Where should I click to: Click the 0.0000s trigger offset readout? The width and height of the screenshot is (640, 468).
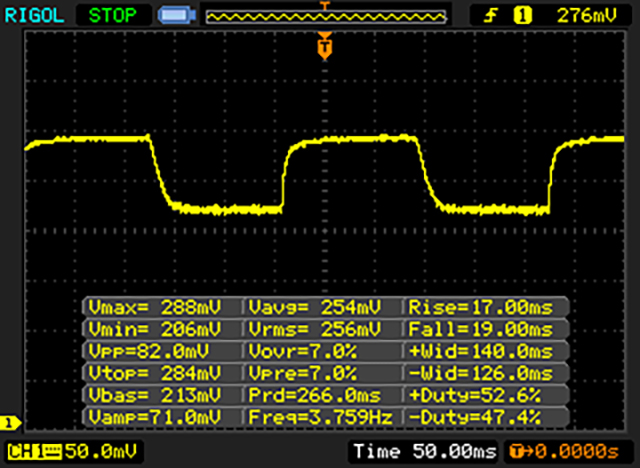(x=569, y=452)
